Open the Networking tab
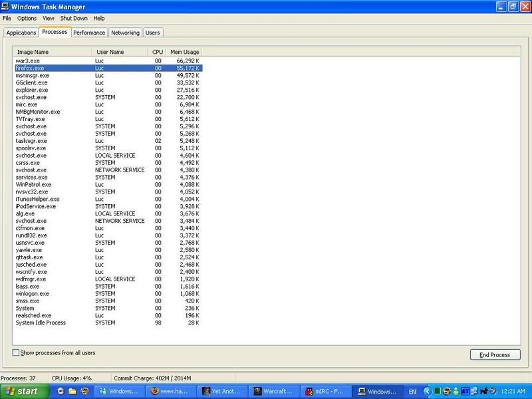Screen dimensions: 532x399 click(125, 33)
